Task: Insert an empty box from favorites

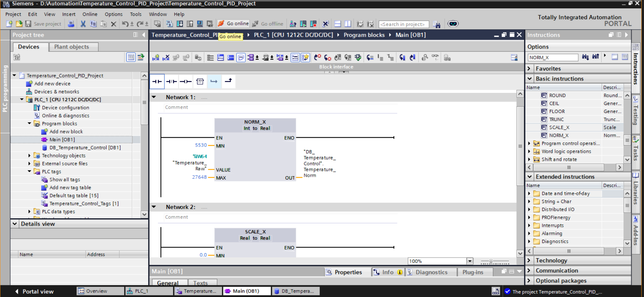Action: click(200, 81)
